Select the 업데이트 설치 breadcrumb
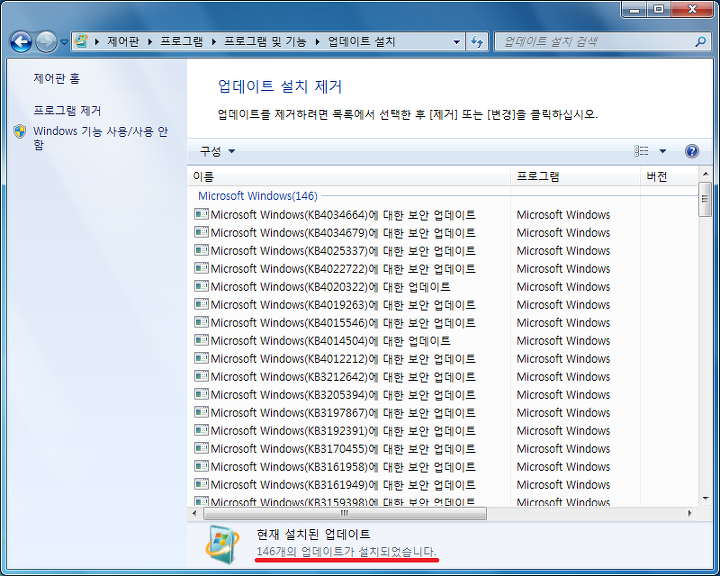The width and height of the screenshot is (720, 576). [361, 41]
